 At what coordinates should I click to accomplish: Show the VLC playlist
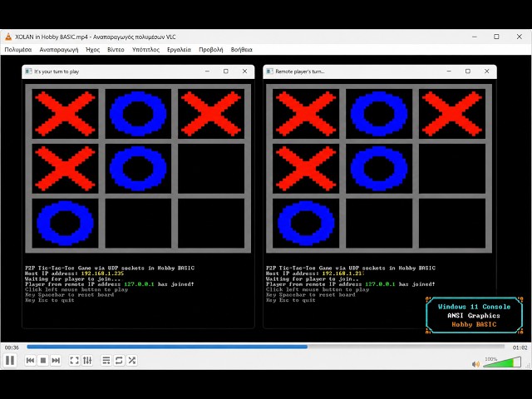[x=106, y=360]
